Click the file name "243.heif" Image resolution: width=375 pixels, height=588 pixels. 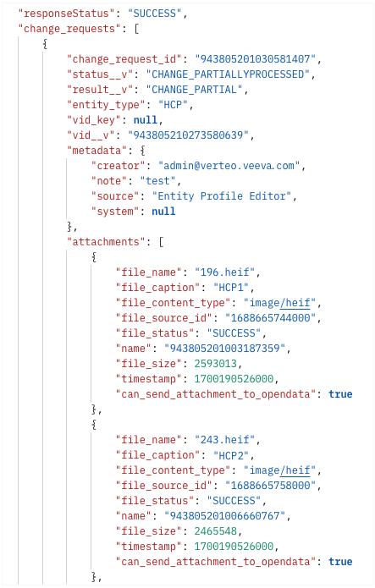coord(225,440)
